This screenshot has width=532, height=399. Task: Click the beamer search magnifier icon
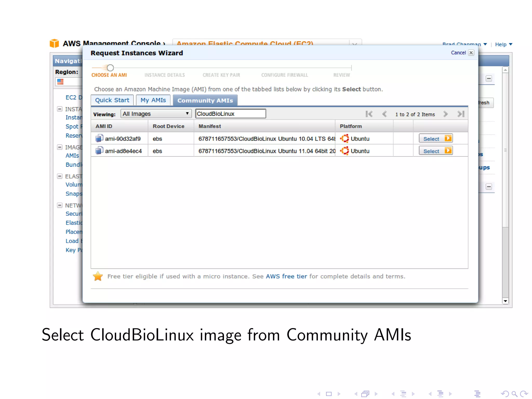coord(514,394)
